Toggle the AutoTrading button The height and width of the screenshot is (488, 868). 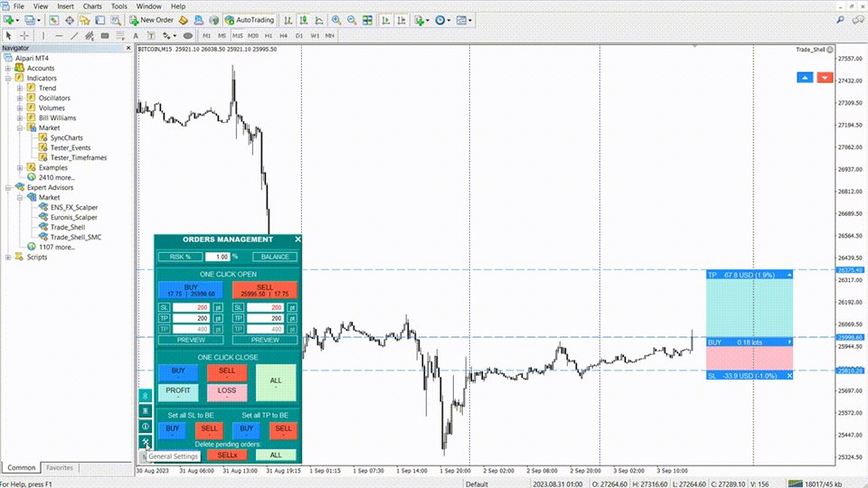pyautogui.click(x=250, y=20)
